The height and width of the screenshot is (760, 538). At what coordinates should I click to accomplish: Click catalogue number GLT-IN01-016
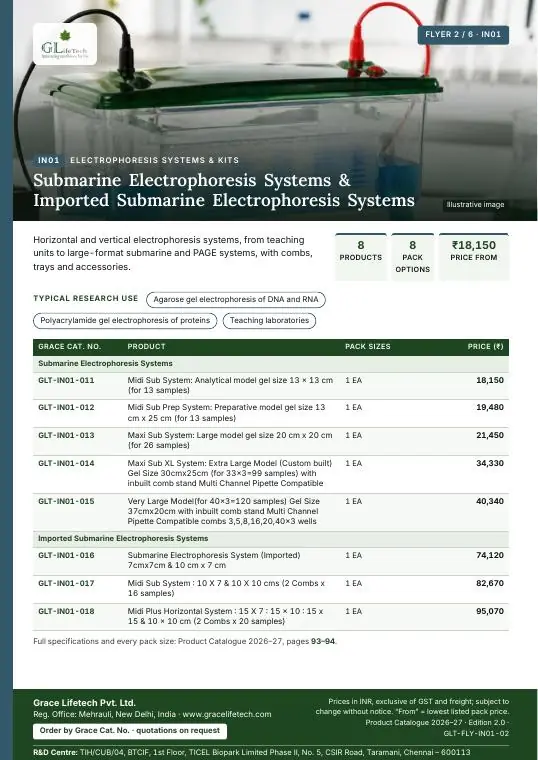[66, 555]
